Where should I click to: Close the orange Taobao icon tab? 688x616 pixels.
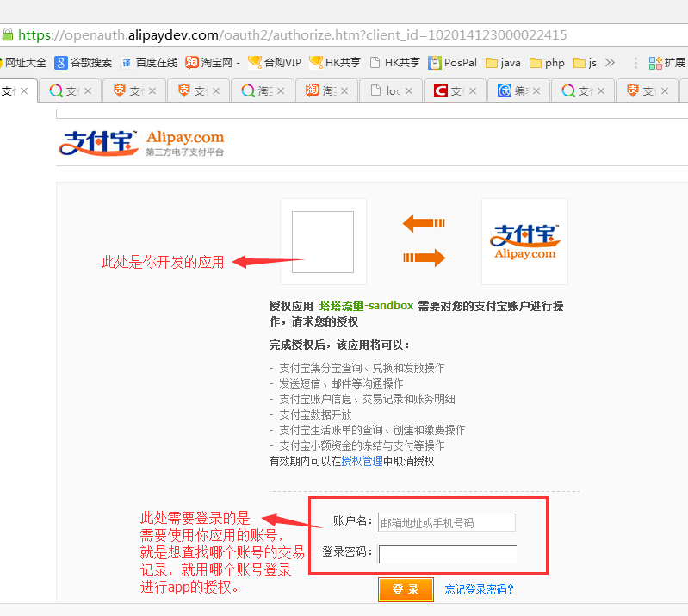pos(344,90)
